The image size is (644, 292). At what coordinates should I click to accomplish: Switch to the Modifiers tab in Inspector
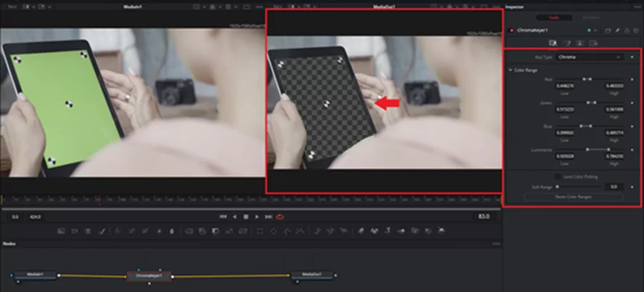click(591, 18)
